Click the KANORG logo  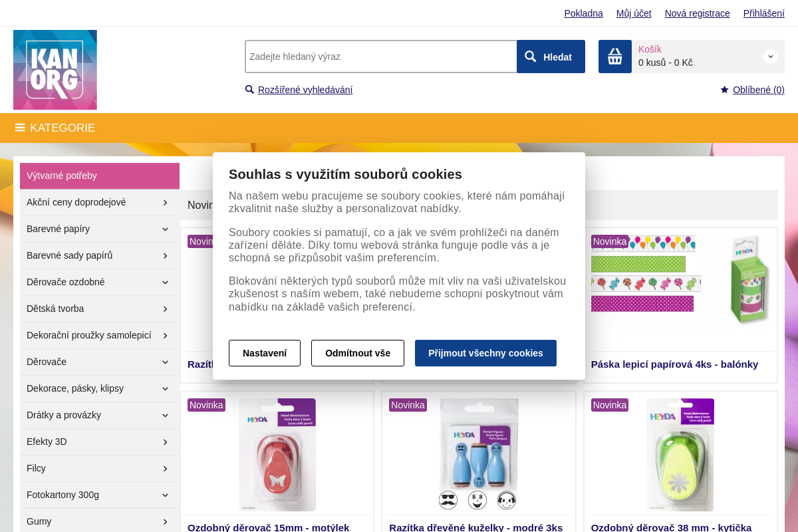55,70
